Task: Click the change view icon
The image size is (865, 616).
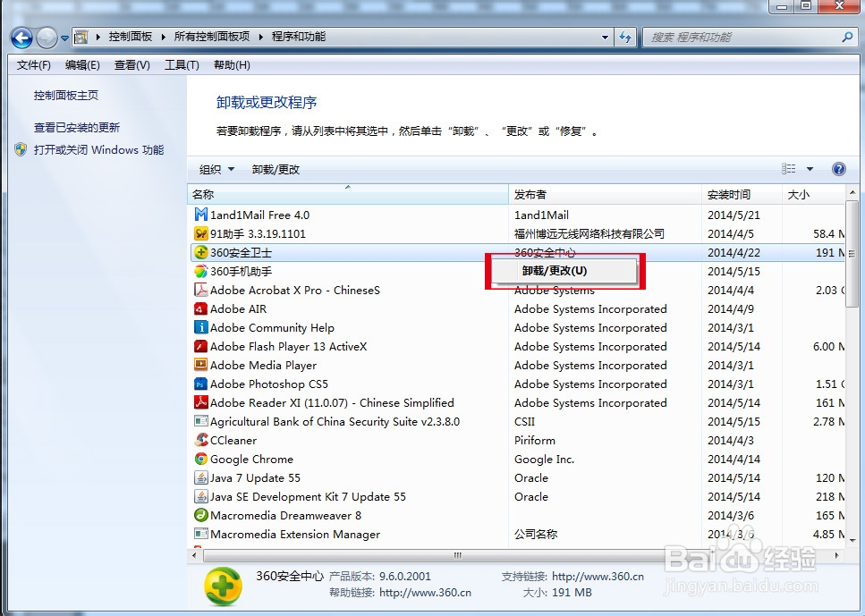Action: (789, 169)
